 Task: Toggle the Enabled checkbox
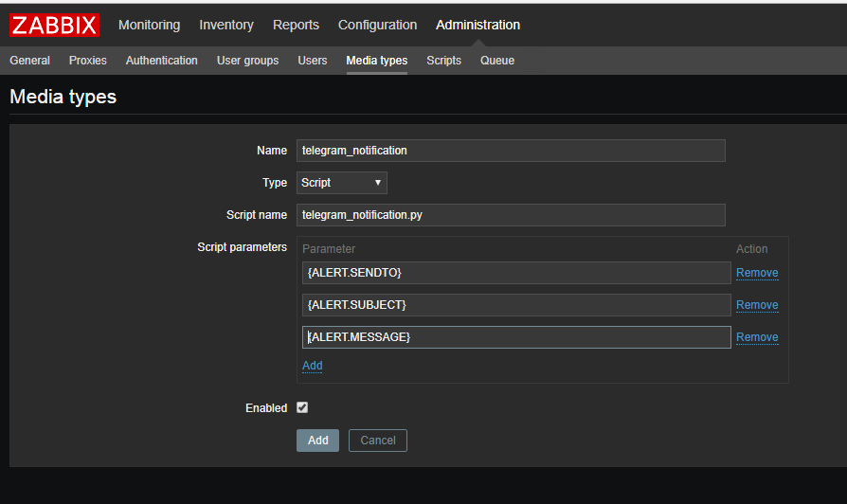coord(302,407)
